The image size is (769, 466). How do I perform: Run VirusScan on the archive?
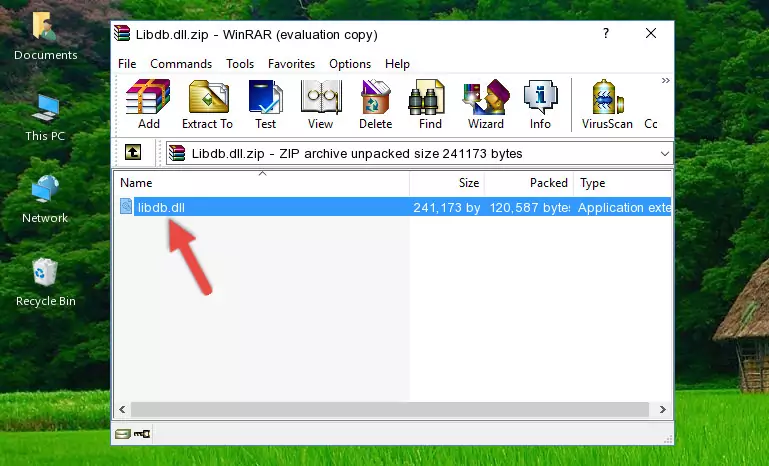[x=607, y=104]
